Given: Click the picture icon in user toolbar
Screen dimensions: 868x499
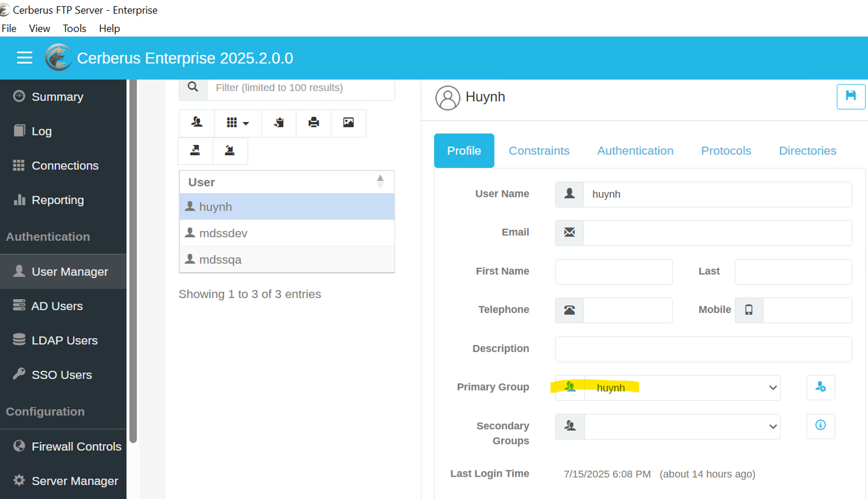Looking at the screenshot, I should coord(348,123).
